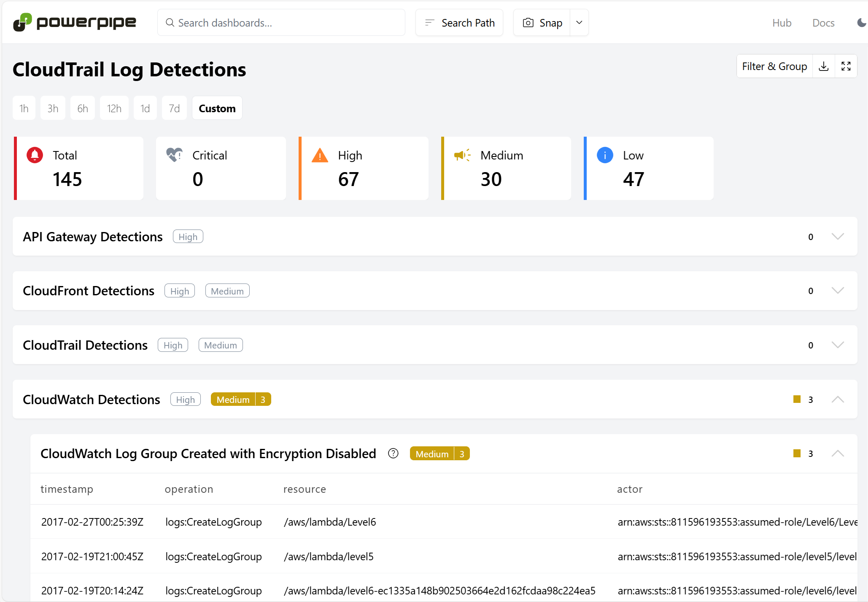Open help icon for Log Group detection
This screenshot has width=868, height=602.
click(393, 454)
